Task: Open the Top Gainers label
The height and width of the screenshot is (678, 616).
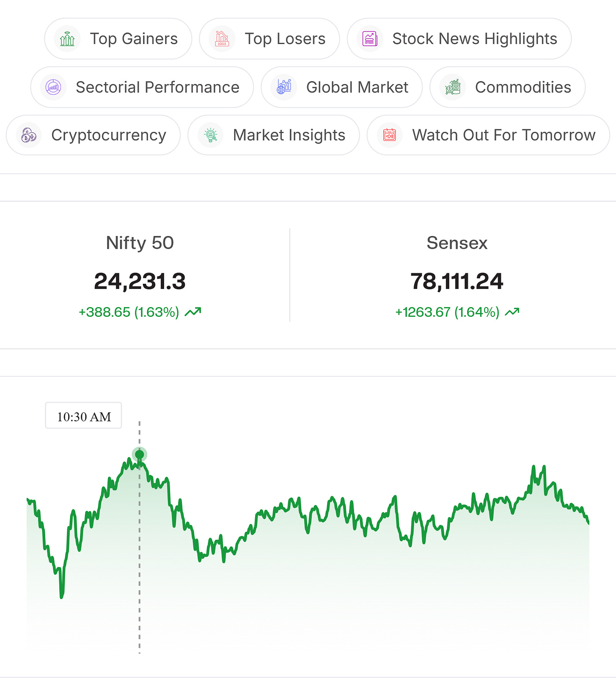Action: coord(134,39)
